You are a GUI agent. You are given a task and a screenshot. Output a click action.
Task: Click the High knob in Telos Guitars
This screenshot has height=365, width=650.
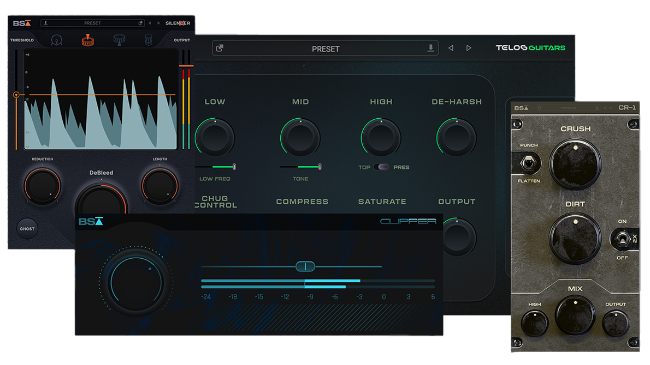point(381,137)
